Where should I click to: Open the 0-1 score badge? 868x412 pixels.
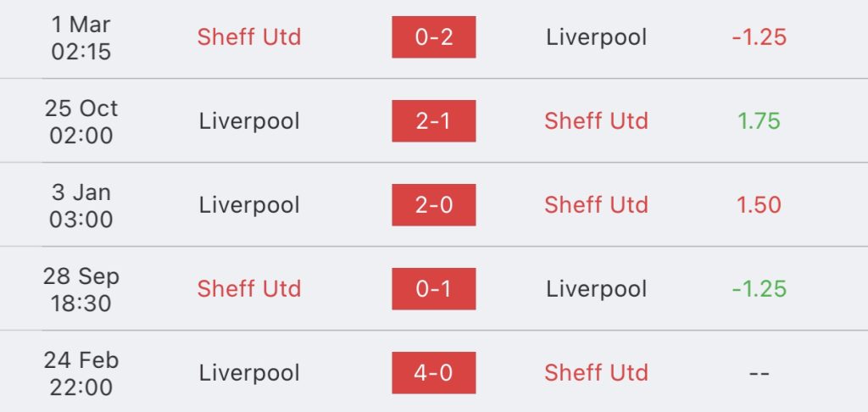tap(433, 288)
